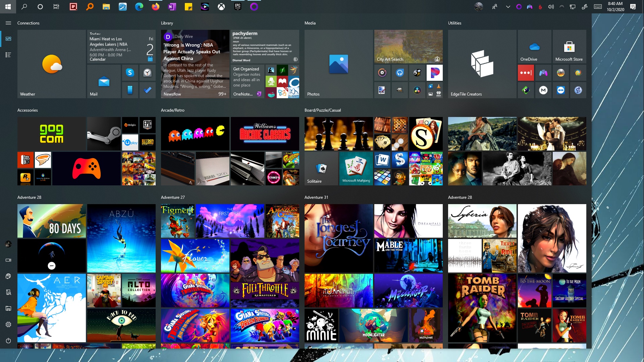The width and height of the screenshot is (644, 362).
Task: Open the Mail tile
Action: point(104,81)
